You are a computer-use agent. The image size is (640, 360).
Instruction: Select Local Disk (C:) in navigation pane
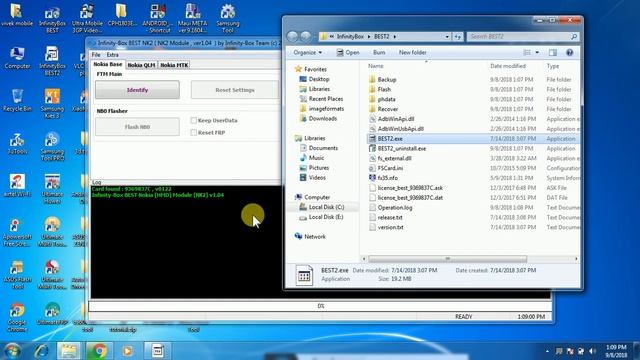click(x=322, y=207)
